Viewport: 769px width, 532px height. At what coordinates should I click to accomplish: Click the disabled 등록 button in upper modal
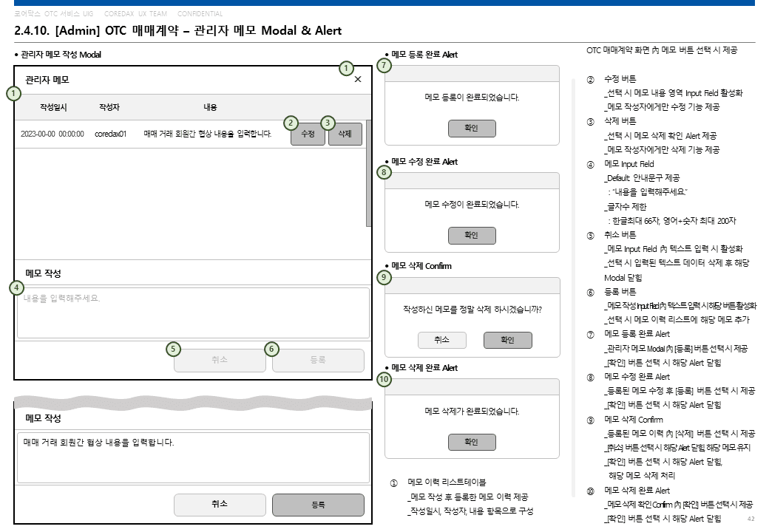coord(318,360)
